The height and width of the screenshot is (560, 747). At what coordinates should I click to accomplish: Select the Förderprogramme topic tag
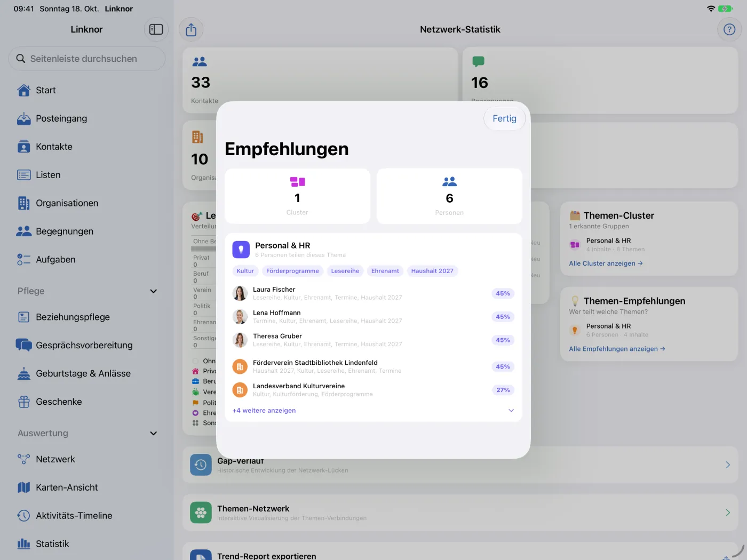(292, 271)
